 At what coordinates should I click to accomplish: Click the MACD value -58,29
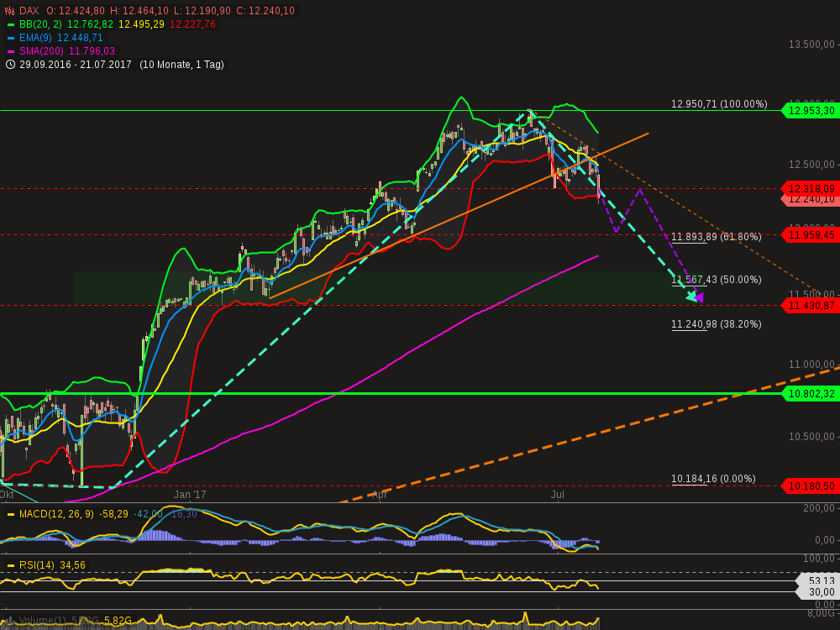113,514
